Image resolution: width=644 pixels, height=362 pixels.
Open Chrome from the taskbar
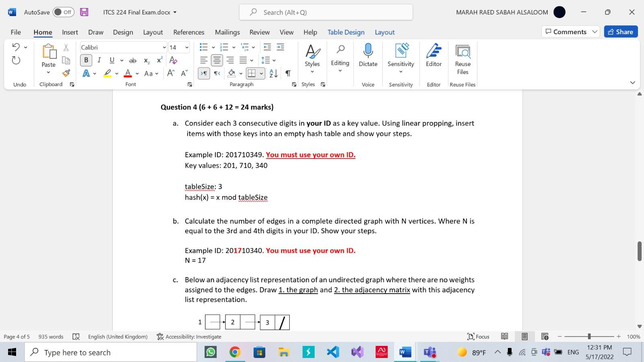tap(235, 352)
